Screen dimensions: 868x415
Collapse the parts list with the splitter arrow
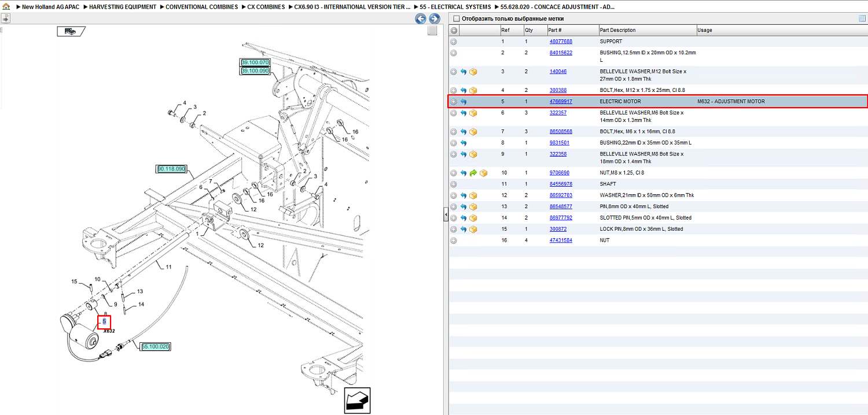446,215
